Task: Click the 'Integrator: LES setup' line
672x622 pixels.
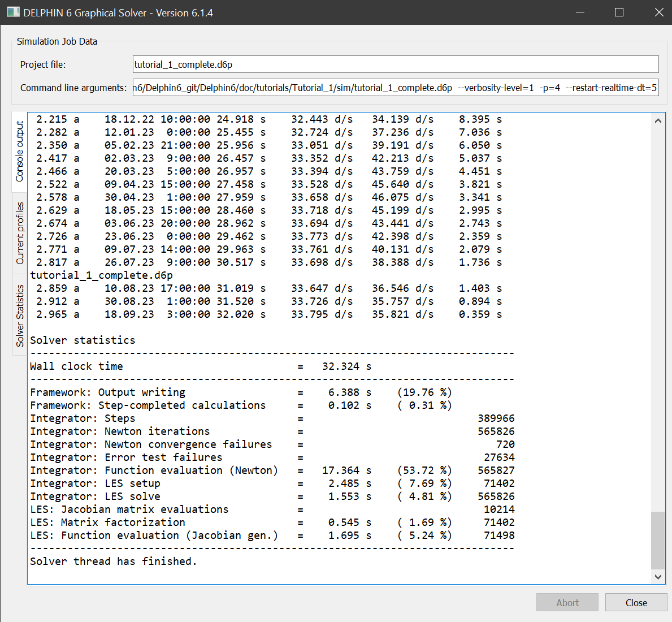Action: [x=272, y=483]
